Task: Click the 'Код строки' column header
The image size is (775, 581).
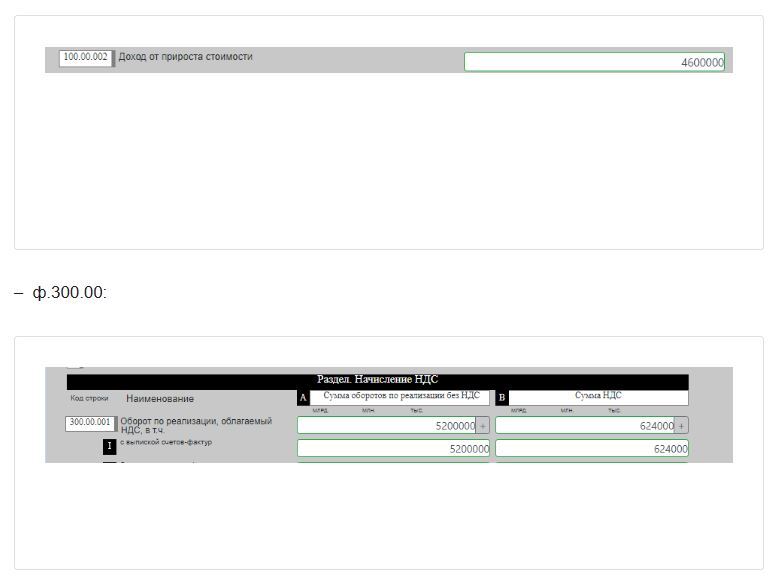Action: coord(89,398)
